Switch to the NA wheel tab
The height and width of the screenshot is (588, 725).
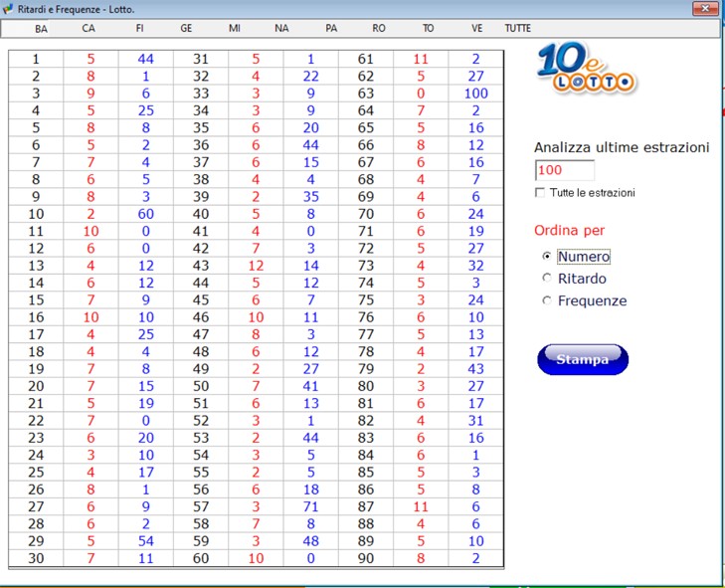click(x=281, y=28)
